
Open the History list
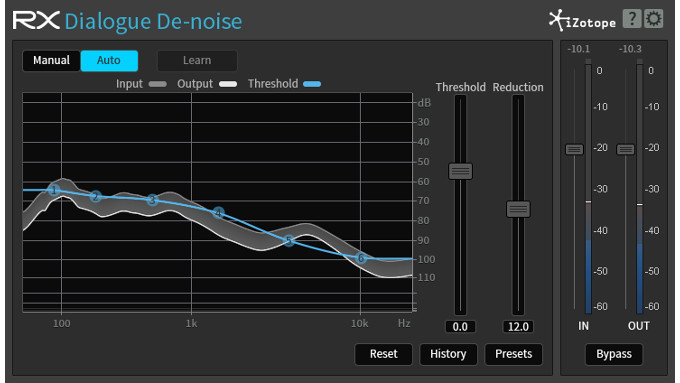point(448,354)
